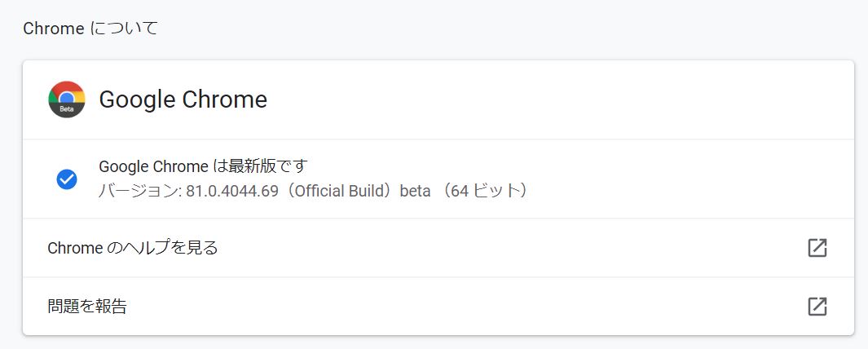
Task: Open help via its external-link icon
Action: point(817,248)
